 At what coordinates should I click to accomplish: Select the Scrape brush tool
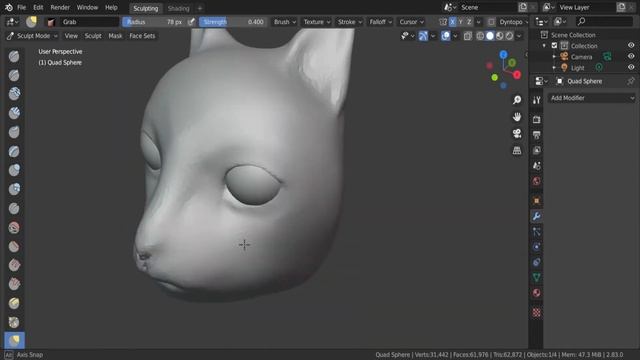tap(14, 284)
